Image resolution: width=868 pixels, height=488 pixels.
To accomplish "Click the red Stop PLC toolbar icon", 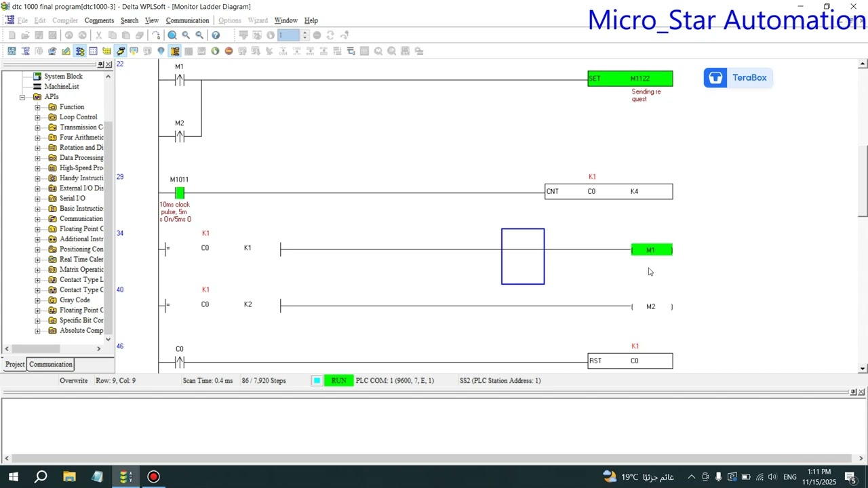I will 229,51.
